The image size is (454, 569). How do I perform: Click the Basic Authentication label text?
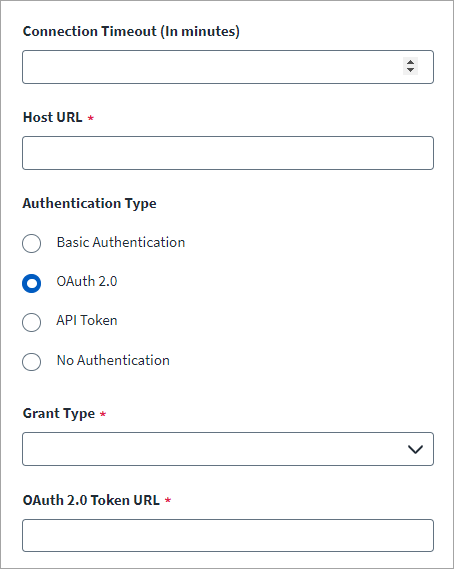[x=121, y=242]
